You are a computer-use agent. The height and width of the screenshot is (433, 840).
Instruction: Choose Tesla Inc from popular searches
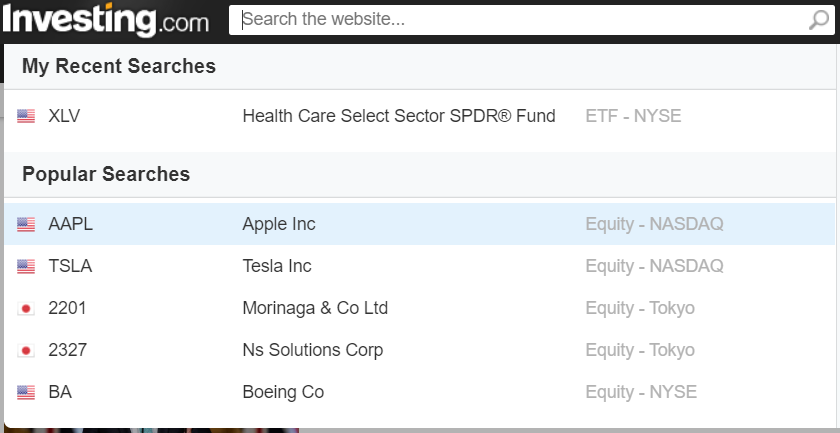click(419, 266)
